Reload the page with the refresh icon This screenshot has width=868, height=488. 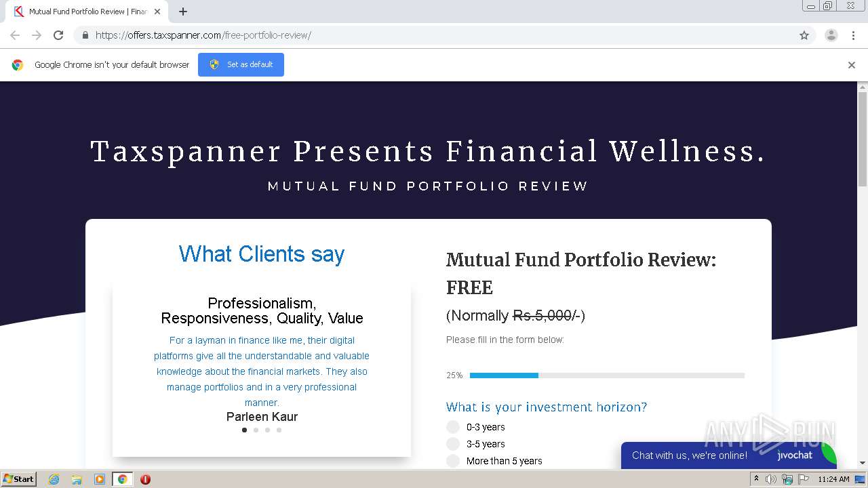(x=58, y=35)
